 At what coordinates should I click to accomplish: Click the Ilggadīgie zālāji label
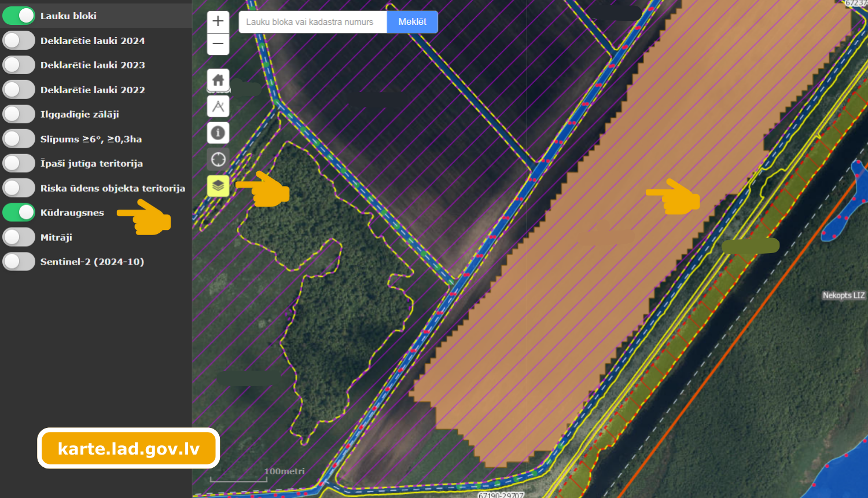[80, 114]
